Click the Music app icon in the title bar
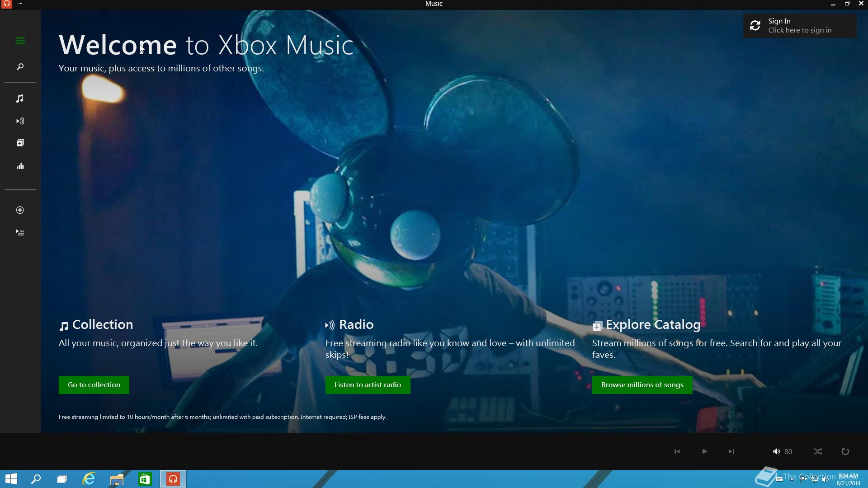Screen dimensions: 868x488 tap(6, 4)
